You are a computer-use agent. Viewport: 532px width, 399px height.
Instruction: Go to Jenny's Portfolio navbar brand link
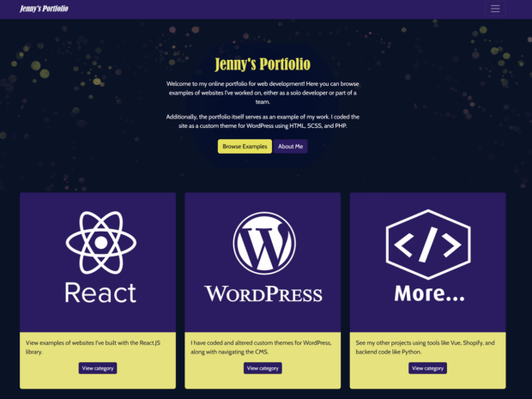tap(44, 9)
